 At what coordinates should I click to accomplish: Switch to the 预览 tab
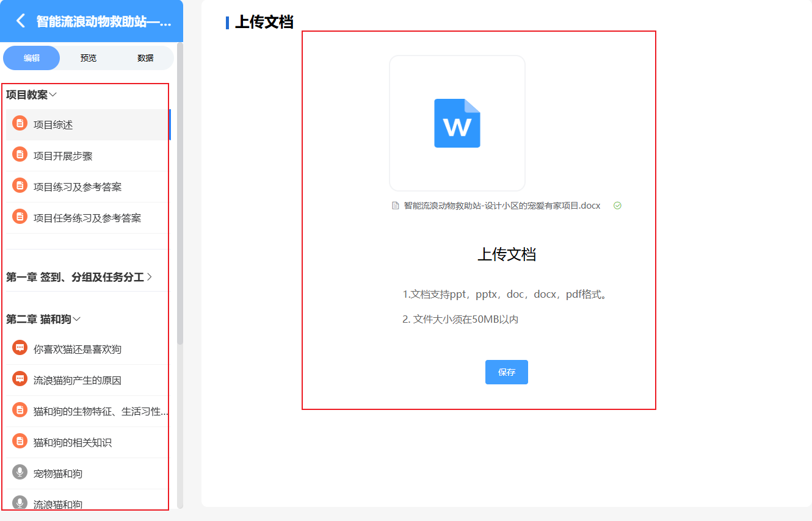[89, 58]
